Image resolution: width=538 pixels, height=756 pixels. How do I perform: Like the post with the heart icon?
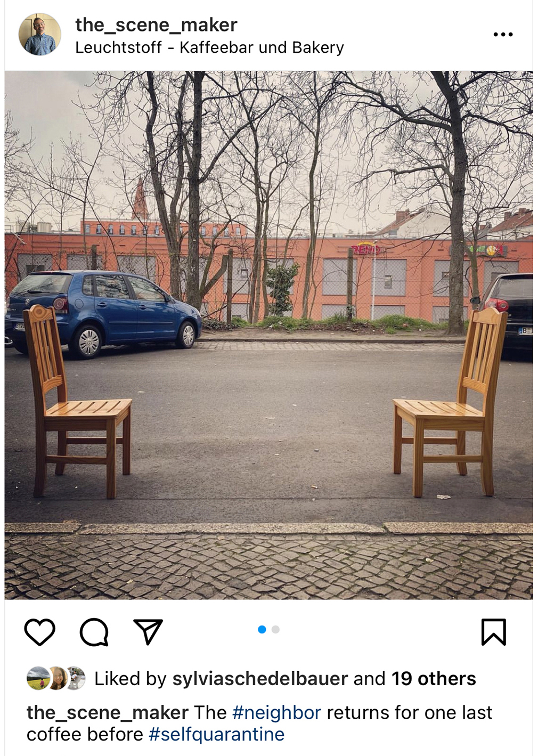click(x=40, y=632)
